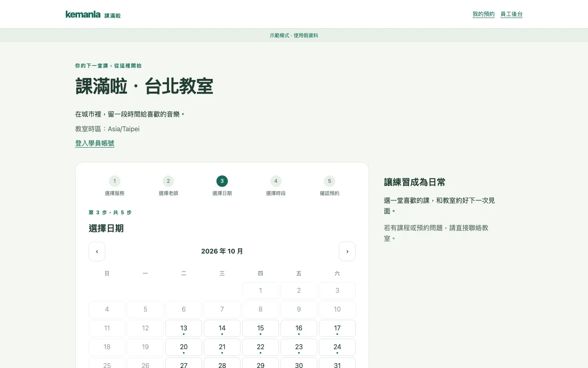This screenshot has height=368, width=588.
Task: Choose date 16
Action: [x=299, y=328]
